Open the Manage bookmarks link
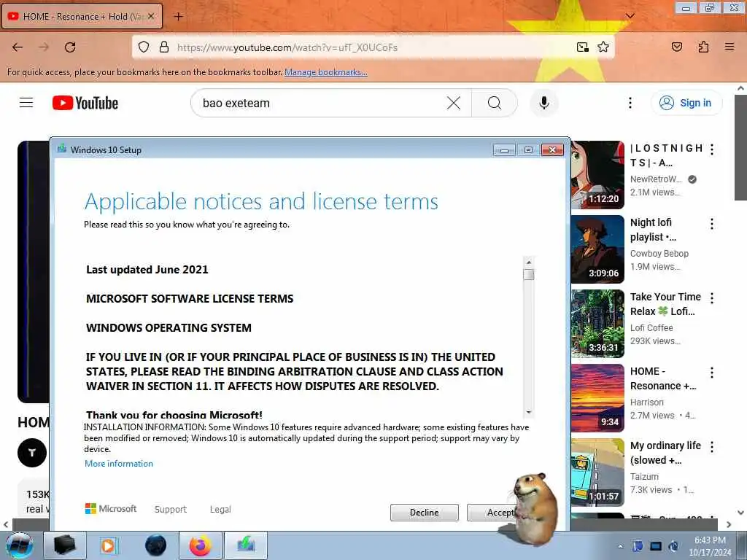This screenshot has width=747, height=560. [326, 72]
